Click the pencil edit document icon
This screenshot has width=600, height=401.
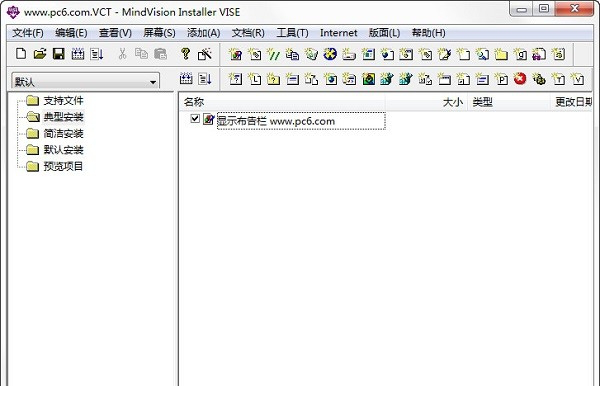pyautogui.click(x=444, y=54)
